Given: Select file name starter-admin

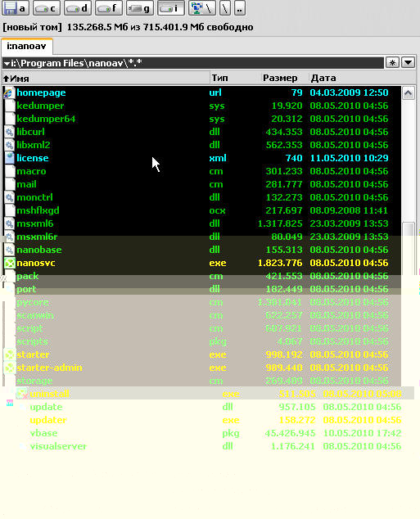Looking at the screenshot, I should 49,368.
